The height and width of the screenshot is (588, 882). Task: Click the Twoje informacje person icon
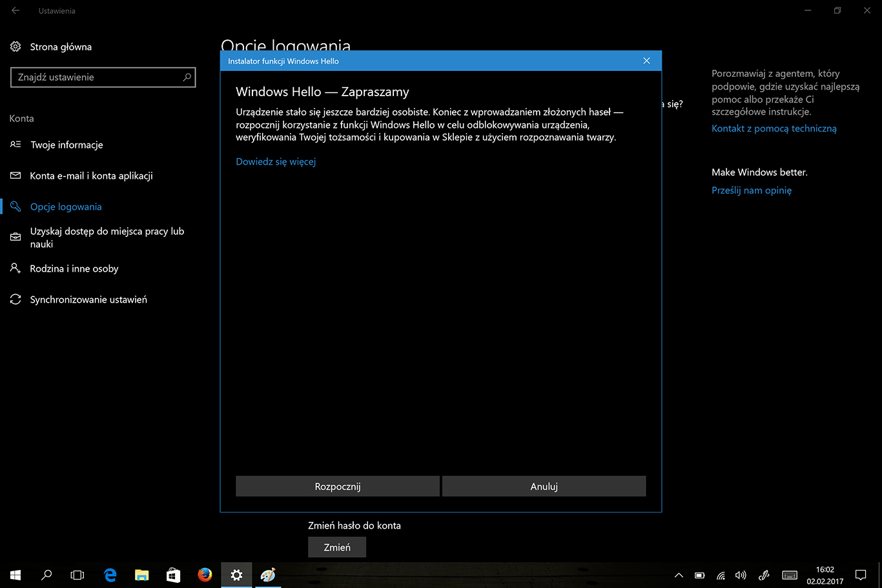coord(15,145)
